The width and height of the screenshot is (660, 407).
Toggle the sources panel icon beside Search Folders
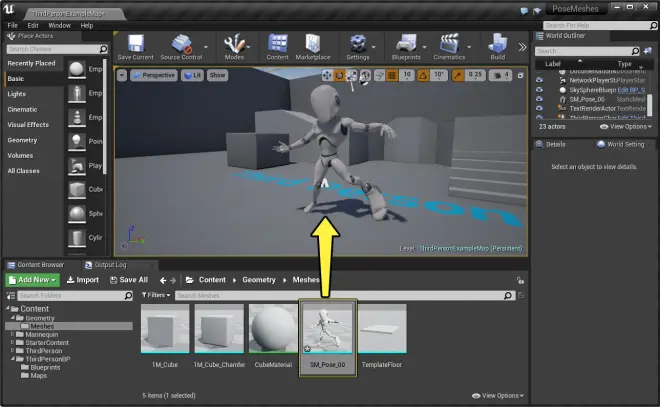pyautogui.click(x=11, y=296)
